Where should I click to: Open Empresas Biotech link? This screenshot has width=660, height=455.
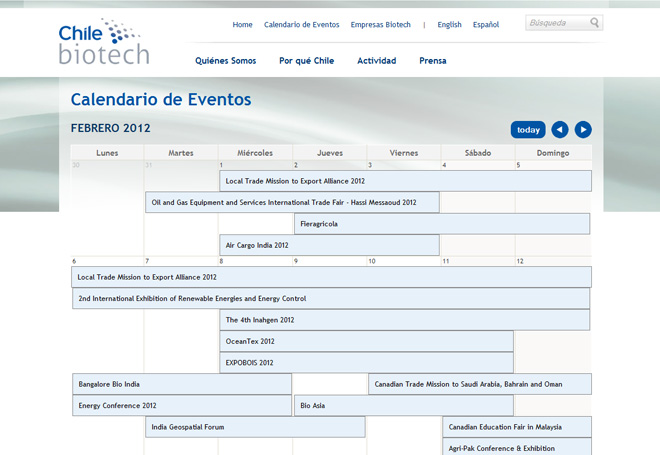(x=381, y=24)
